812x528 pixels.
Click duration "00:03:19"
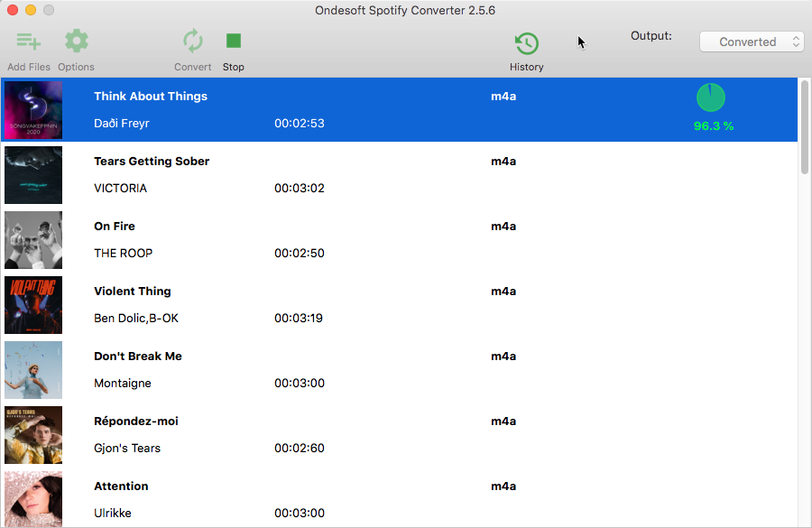pos(299,318)
